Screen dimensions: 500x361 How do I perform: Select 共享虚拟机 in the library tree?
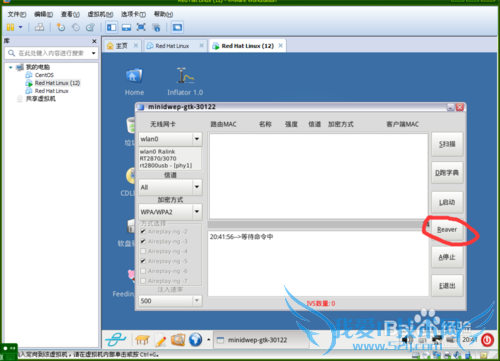[x=41, y=99]
